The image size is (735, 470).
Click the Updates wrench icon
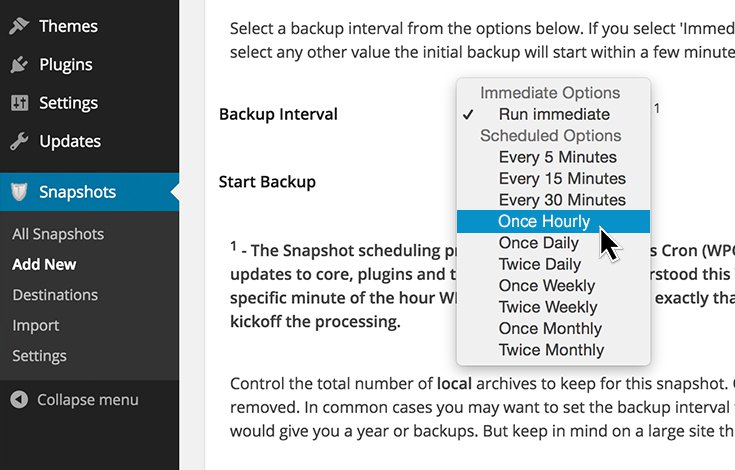(x=19, y=141)
